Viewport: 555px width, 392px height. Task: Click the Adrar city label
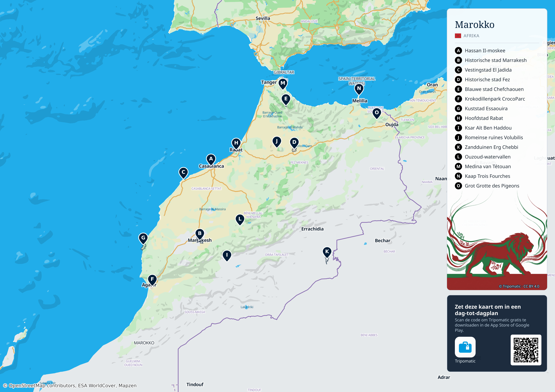(444, 377)
